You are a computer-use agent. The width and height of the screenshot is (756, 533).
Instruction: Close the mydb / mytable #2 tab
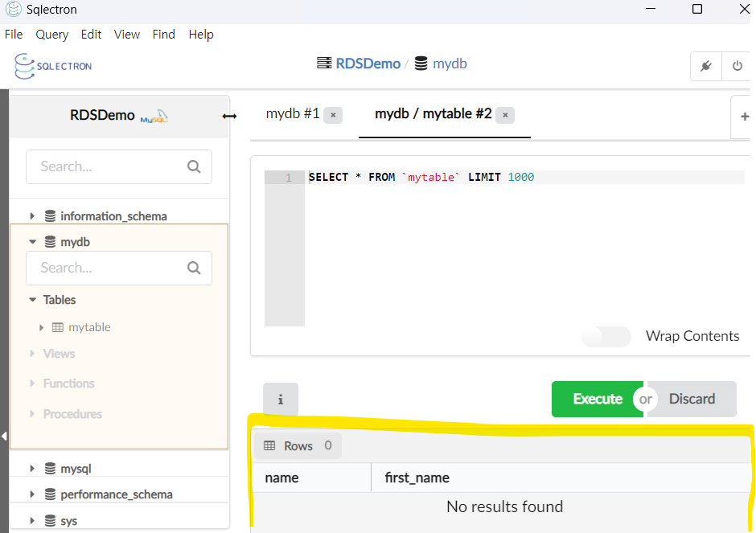[505, 115]
